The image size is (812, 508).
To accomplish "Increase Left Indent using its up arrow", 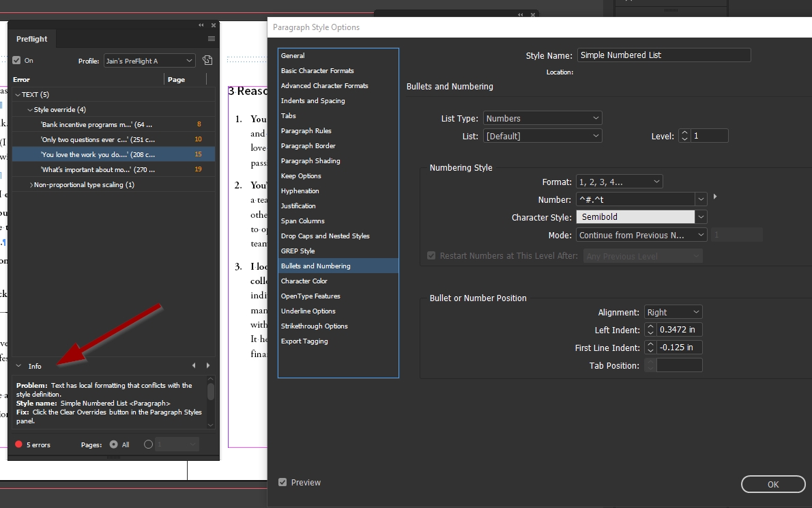I will click(x=650, y=326).
